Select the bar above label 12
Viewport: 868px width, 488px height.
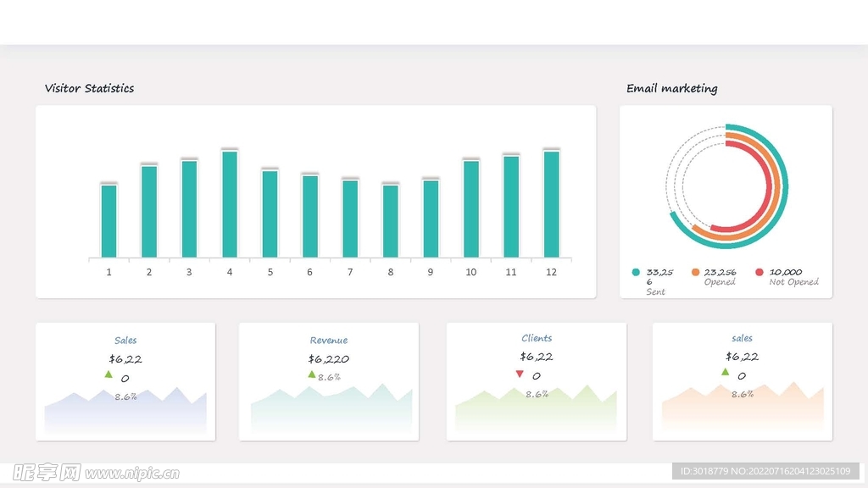(551, 204)
